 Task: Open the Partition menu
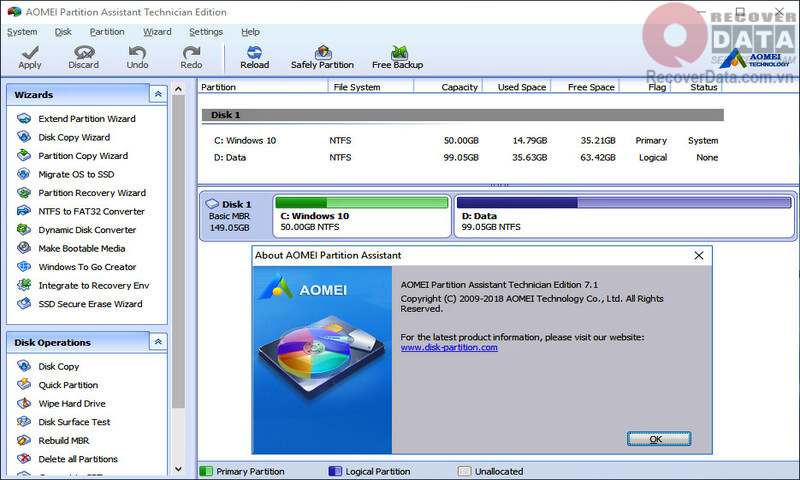coord(107,32)
